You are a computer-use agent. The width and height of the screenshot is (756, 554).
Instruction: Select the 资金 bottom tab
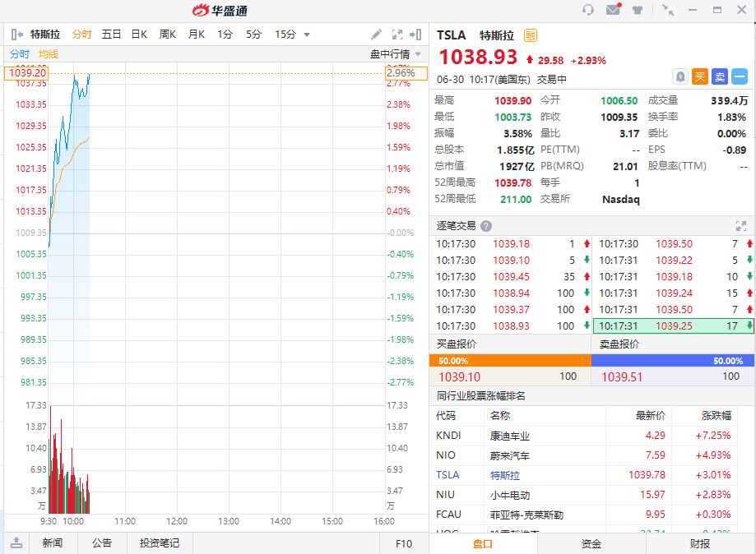point(591,544)
